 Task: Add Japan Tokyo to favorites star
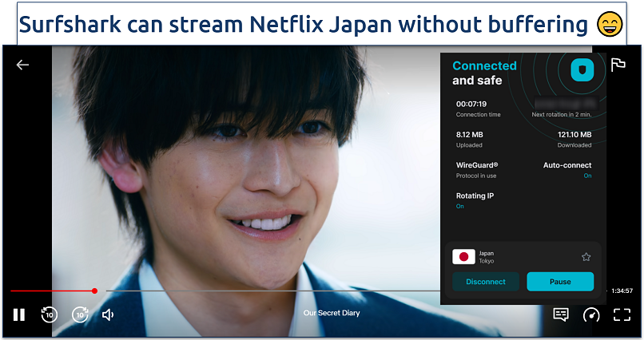coord(586,257)
